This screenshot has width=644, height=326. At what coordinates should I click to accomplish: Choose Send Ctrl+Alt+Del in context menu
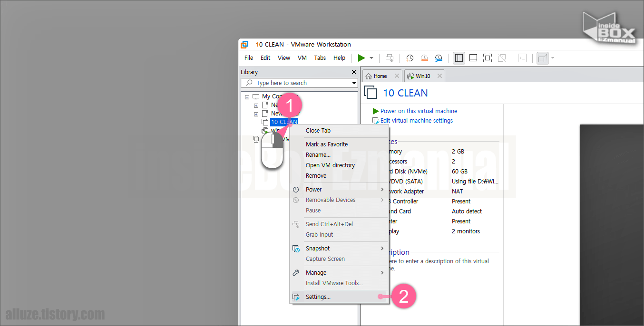click(x=340, y=224)
